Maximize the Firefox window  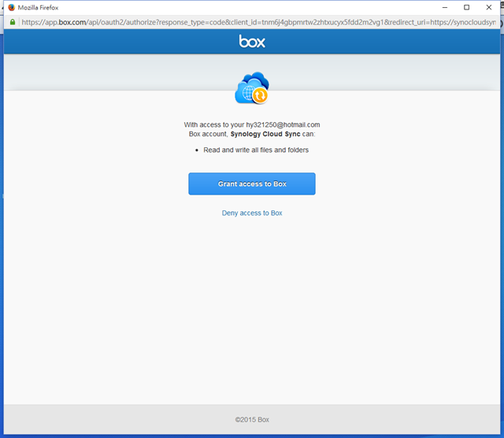[x=466, y=7]
